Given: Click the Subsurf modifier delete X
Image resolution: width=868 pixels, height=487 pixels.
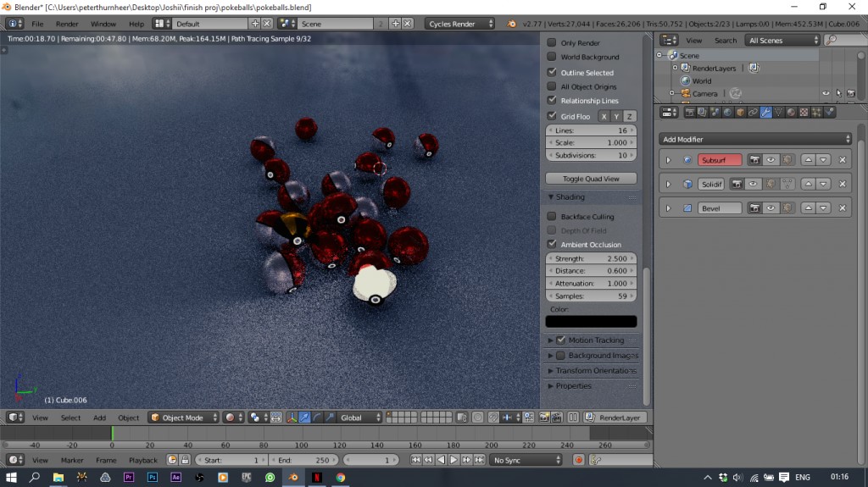Looking at the screenshot, I should (x=842, y=160).
